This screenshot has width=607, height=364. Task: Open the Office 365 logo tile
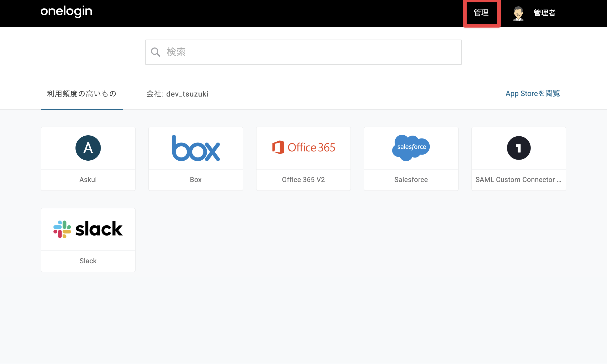point(303,147)
